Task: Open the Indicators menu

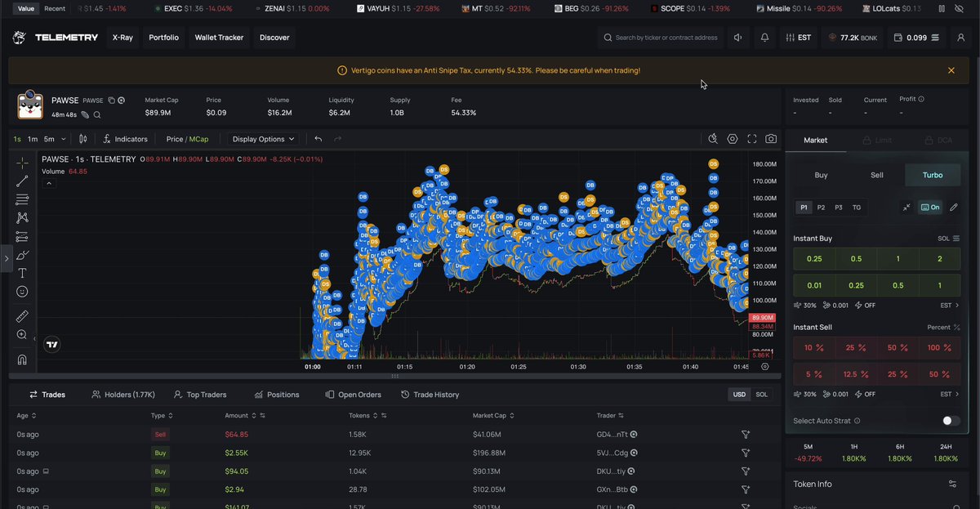Action: (125, 139)
